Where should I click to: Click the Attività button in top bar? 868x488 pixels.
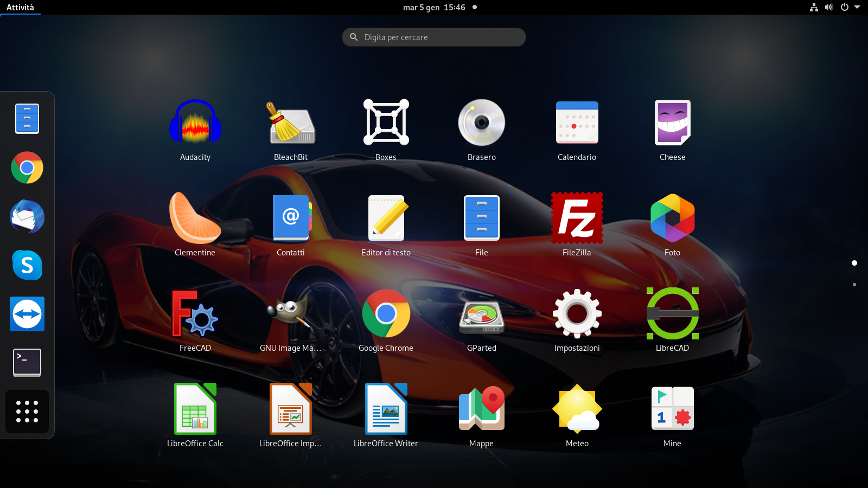click(20, 7)
